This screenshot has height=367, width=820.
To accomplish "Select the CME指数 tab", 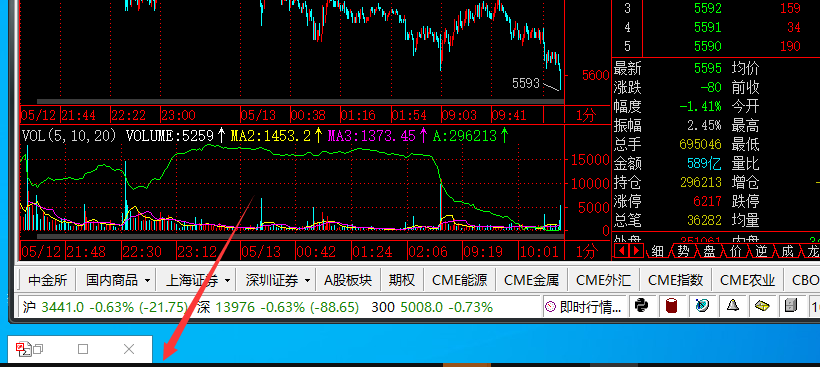I will pos(676,281).
